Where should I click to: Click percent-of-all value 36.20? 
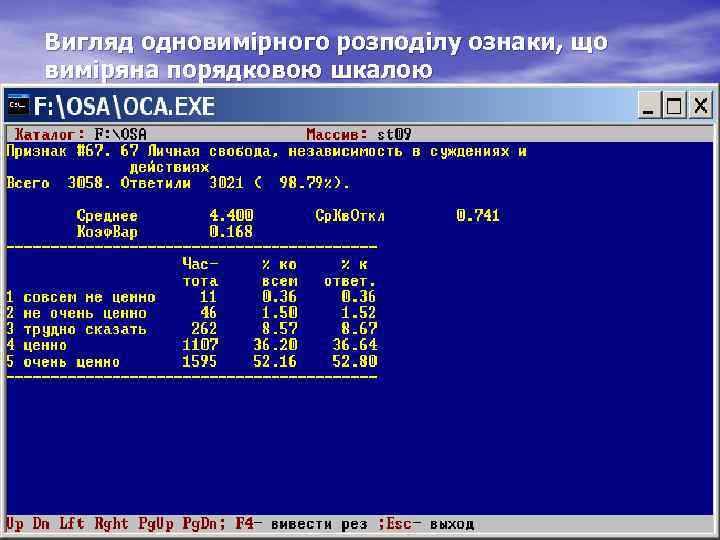click(x=276, y=345)
